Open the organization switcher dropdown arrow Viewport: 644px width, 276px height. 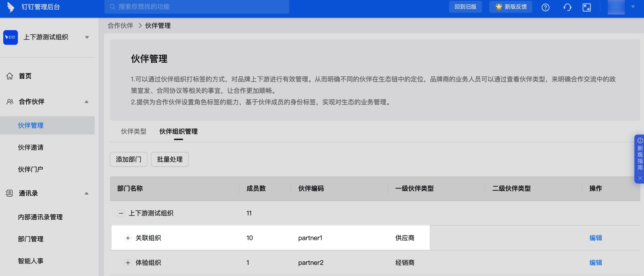(x=87, y=37)
